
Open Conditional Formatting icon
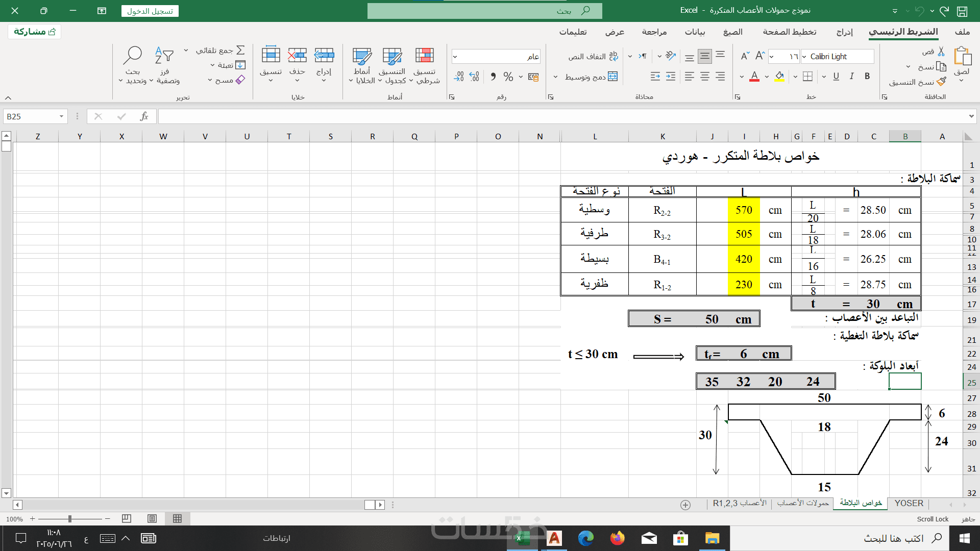click(424, 56)
